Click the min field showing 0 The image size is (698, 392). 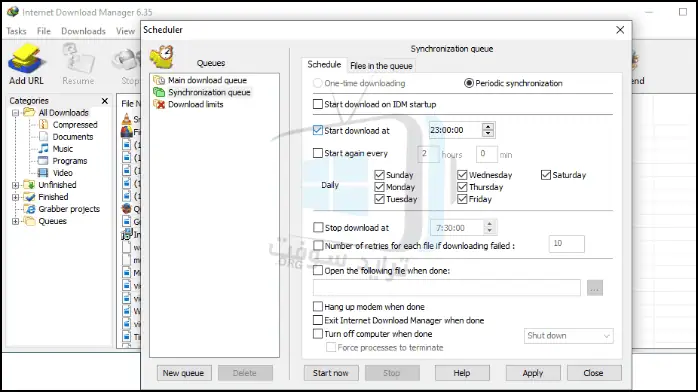coord(487,154)
